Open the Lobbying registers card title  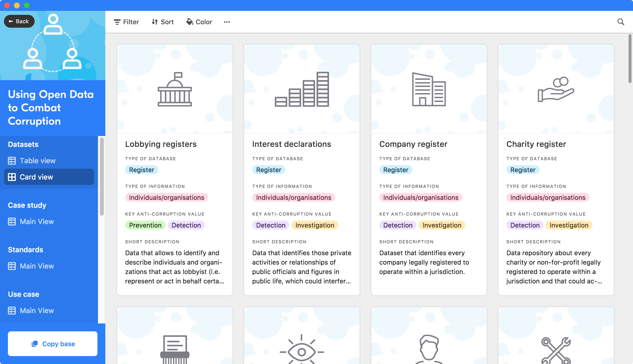point(161,144)
